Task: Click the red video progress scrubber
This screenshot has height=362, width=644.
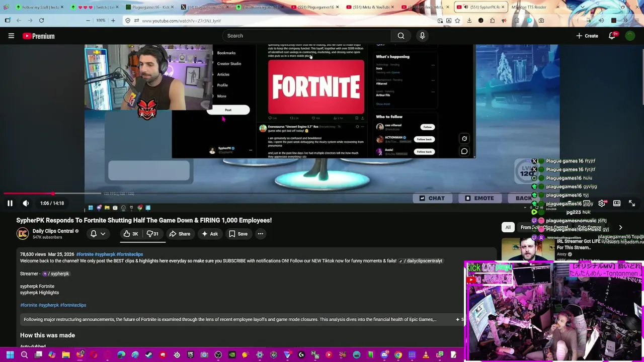Action: [53, 193]
